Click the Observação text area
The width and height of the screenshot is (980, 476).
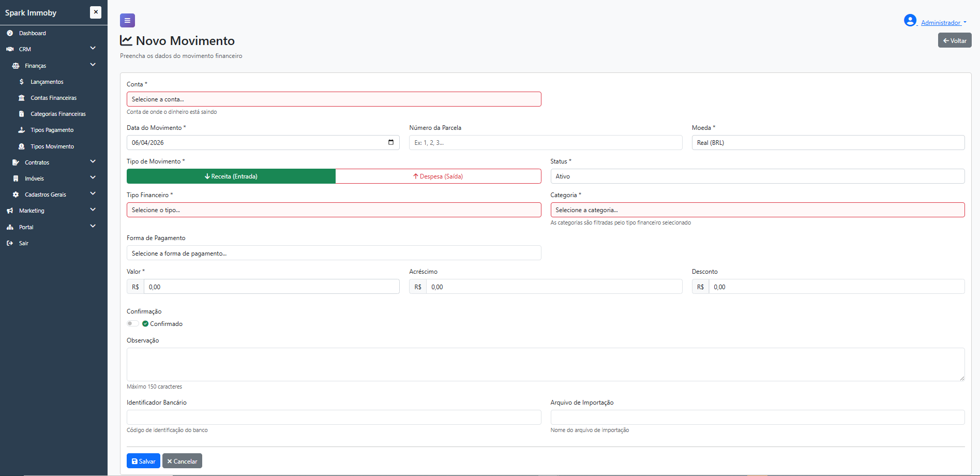coord(546,364)
